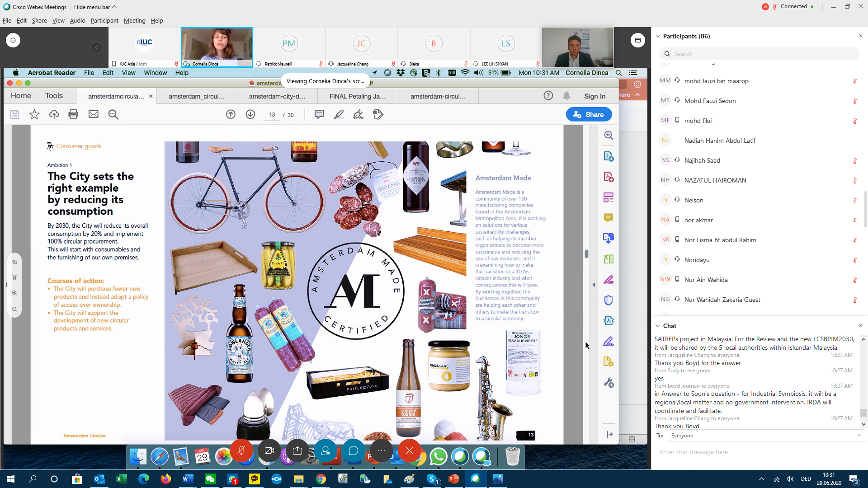
Task: Click the layout view icon beside video strip
Action: pos(637,40)
